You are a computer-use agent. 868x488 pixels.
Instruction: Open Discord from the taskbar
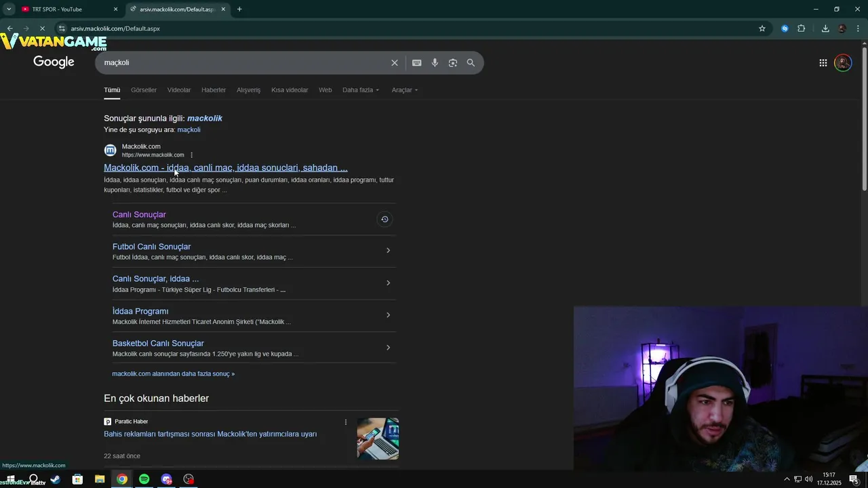(166, 479)
